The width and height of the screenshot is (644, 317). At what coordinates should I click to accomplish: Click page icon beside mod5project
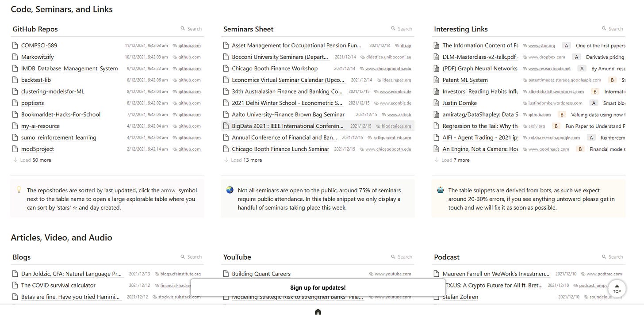15,149
